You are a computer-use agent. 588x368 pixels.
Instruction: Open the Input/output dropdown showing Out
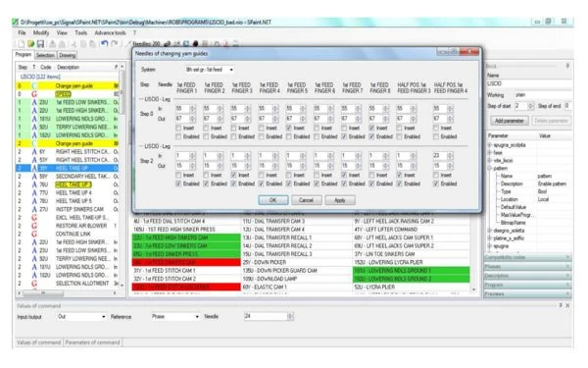(x=81, y=317)
